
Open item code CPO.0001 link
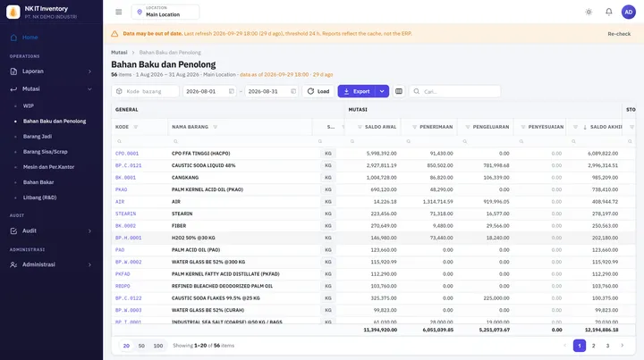(127, 154)
